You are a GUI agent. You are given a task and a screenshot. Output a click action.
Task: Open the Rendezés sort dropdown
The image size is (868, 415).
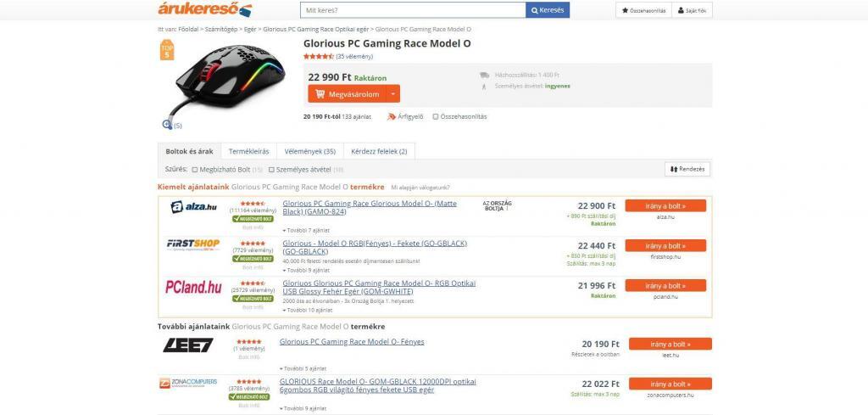[x=687, y=169]
